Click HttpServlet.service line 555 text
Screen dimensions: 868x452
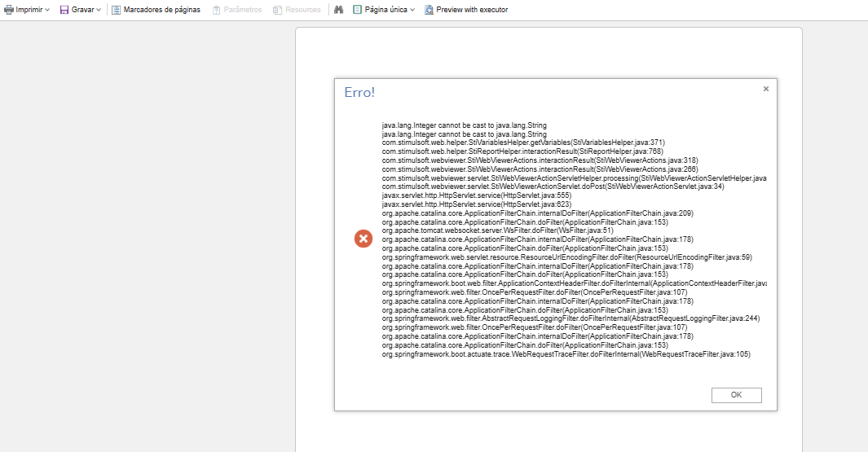tap(477, 195)
